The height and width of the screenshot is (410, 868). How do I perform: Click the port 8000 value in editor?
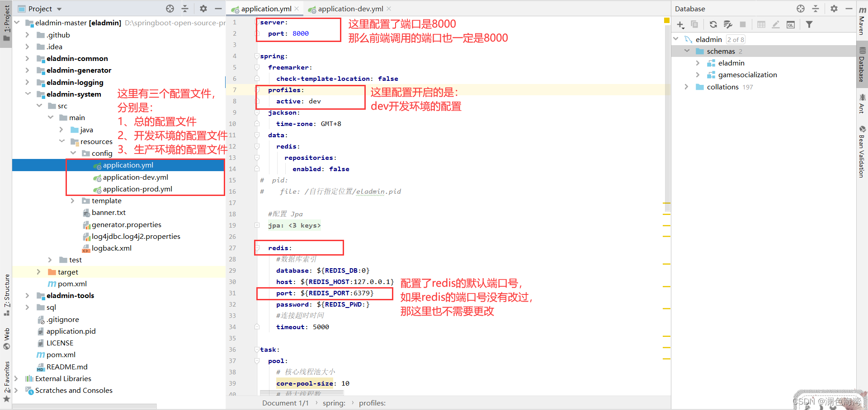click(301, 33)
